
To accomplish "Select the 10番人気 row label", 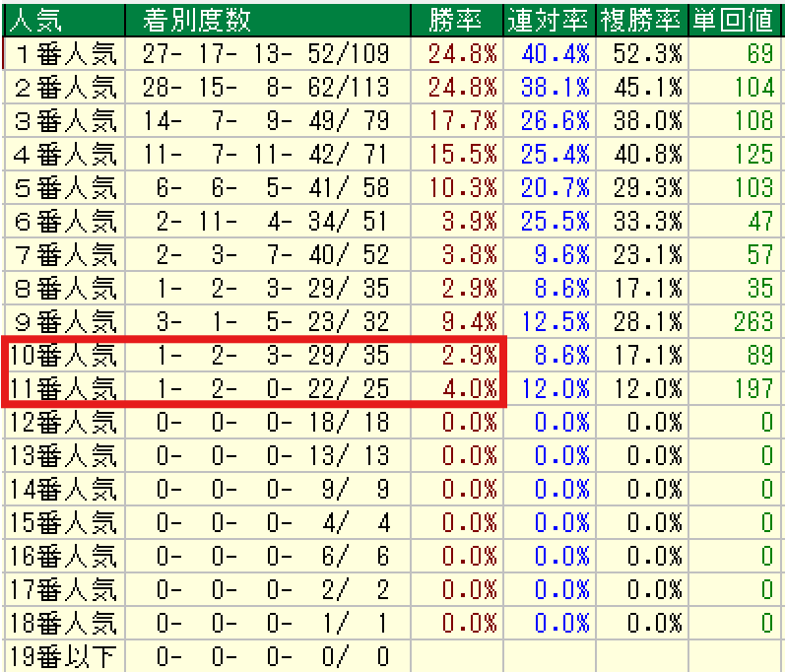I will 65,355.
